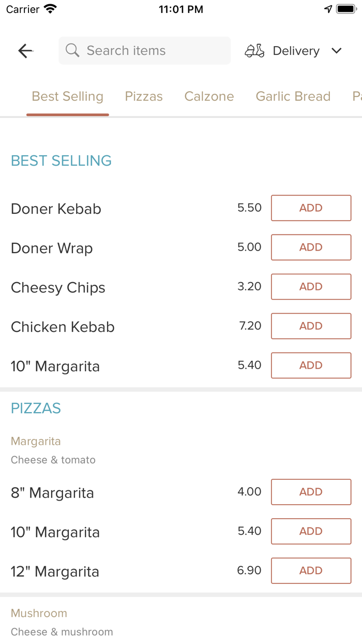Select the Calzone category tab
Viewport: 362px width, 644px height.
point(209,96)
